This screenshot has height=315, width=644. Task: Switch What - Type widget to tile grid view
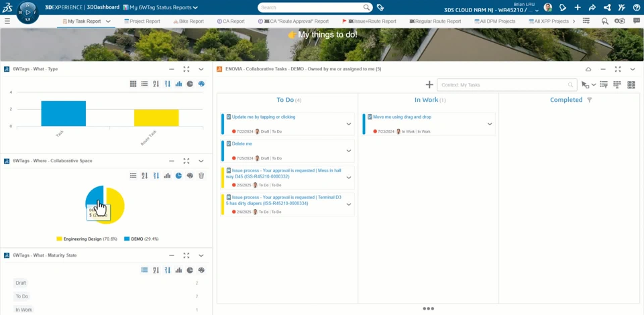(133, 84)
